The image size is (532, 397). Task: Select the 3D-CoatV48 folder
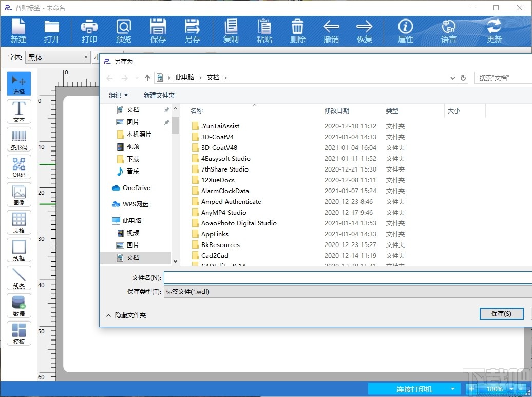coord(215,147)
